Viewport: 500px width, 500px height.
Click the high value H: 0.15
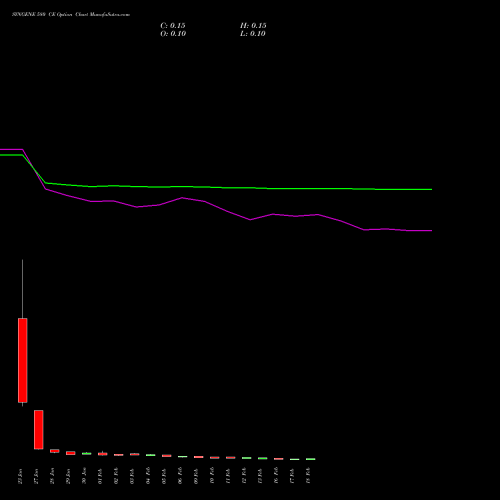click(253, 26)
